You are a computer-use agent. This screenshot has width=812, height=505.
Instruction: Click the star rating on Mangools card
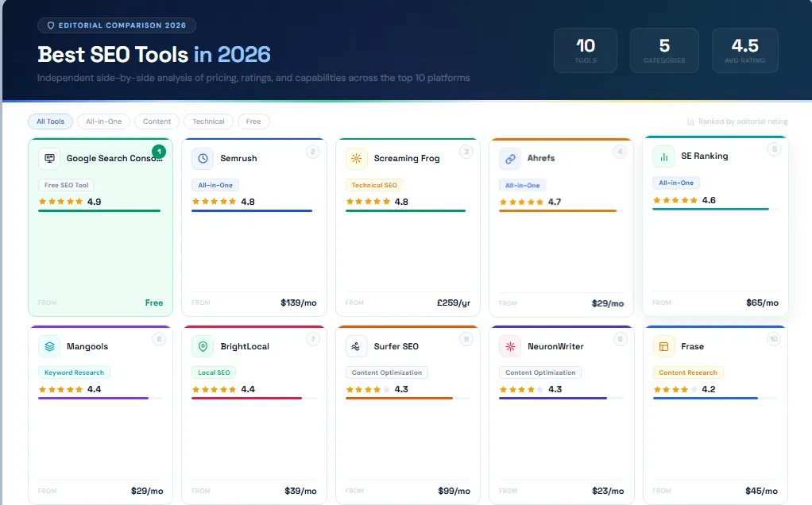[x=60, y=389]
